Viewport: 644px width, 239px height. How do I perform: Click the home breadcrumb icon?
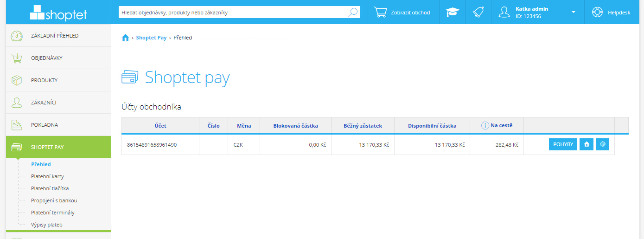(125, 38)
